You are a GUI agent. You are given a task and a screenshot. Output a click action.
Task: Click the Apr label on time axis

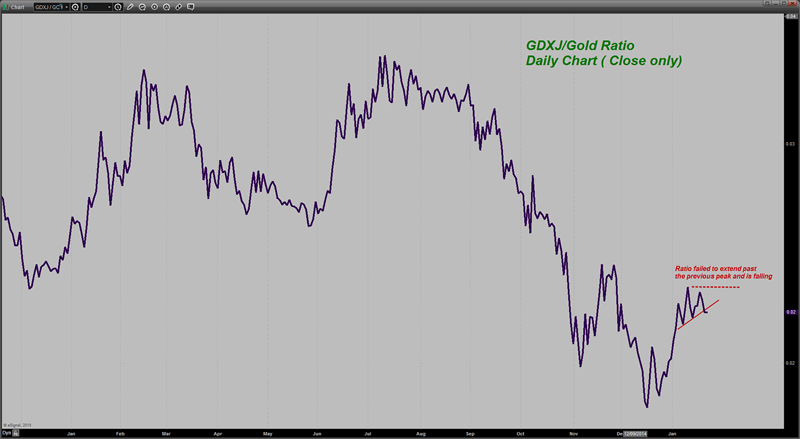pyautogui.click(x=218, y=434)
